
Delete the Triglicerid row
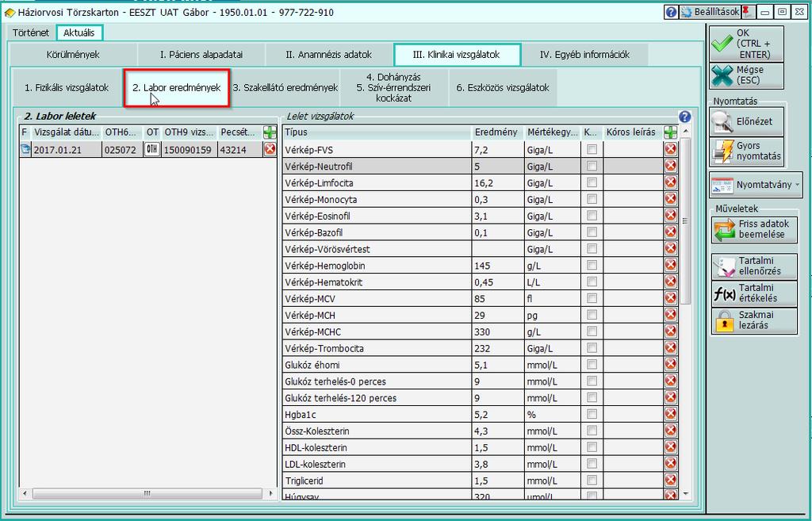671,481
